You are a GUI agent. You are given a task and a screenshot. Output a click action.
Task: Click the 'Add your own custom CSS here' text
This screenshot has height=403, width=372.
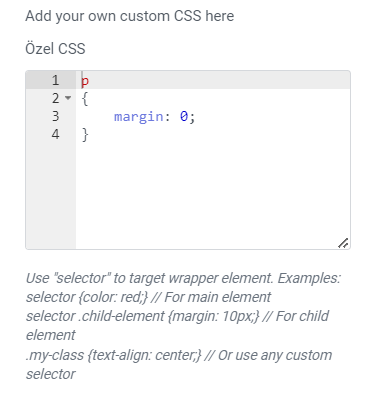tap(130, 16)
